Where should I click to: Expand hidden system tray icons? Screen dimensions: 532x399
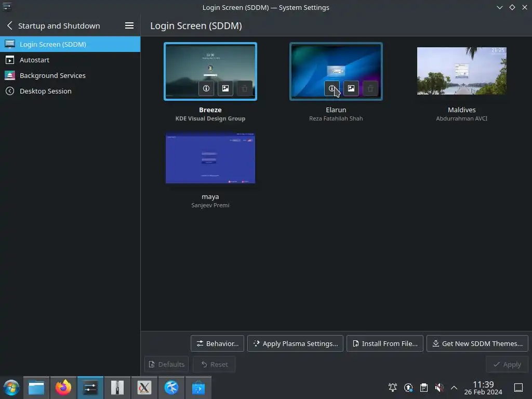(x=454, y=388)
